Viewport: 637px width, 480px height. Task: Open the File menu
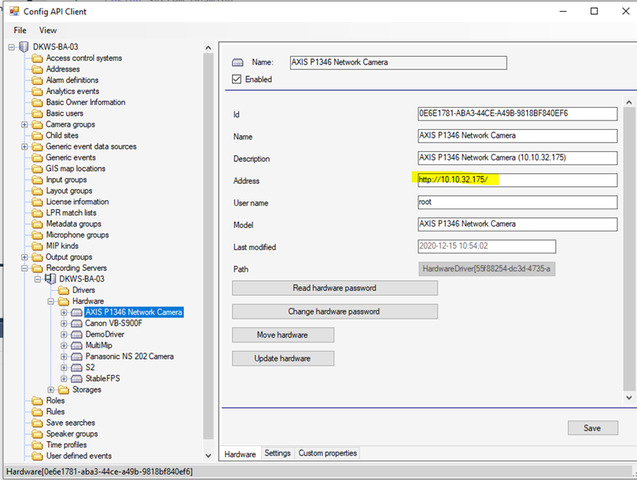[x=20, y=30]
